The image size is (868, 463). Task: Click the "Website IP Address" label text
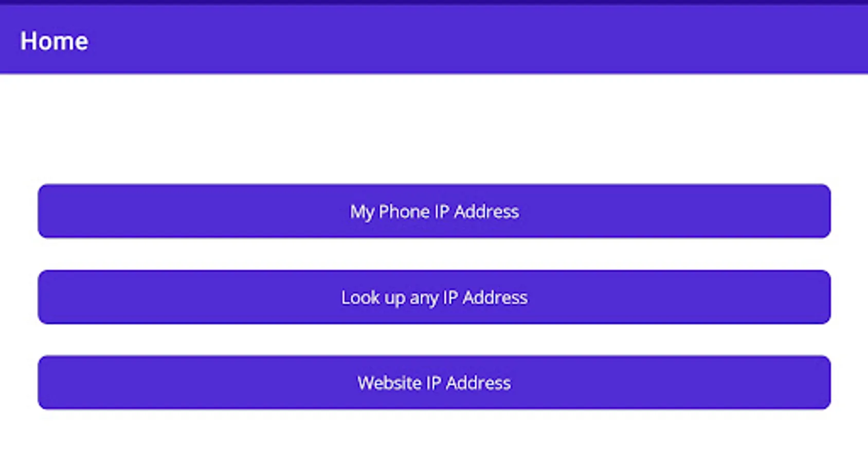pos(435,383)
